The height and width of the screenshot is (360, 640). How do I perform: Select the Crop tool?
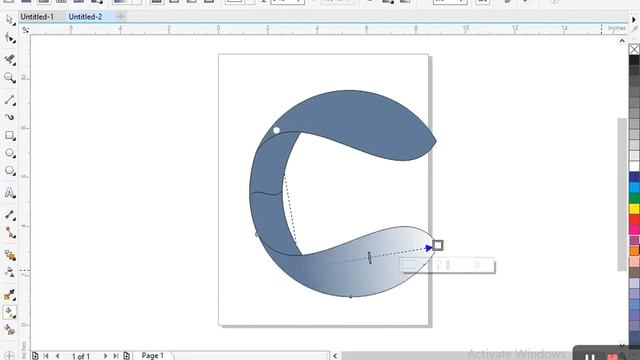[9, 59]
